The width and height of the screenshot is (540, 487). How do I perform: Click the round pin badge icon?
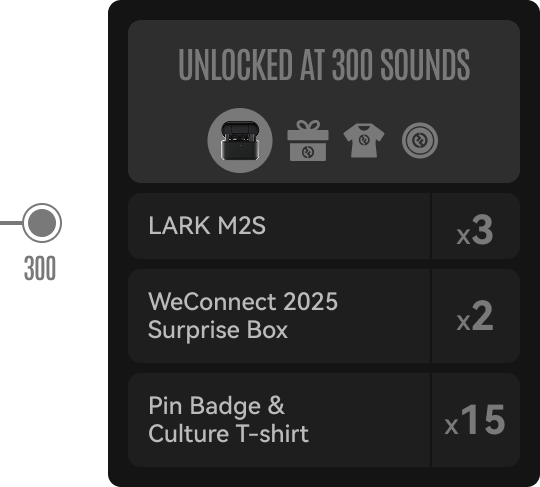coord(420,141)
